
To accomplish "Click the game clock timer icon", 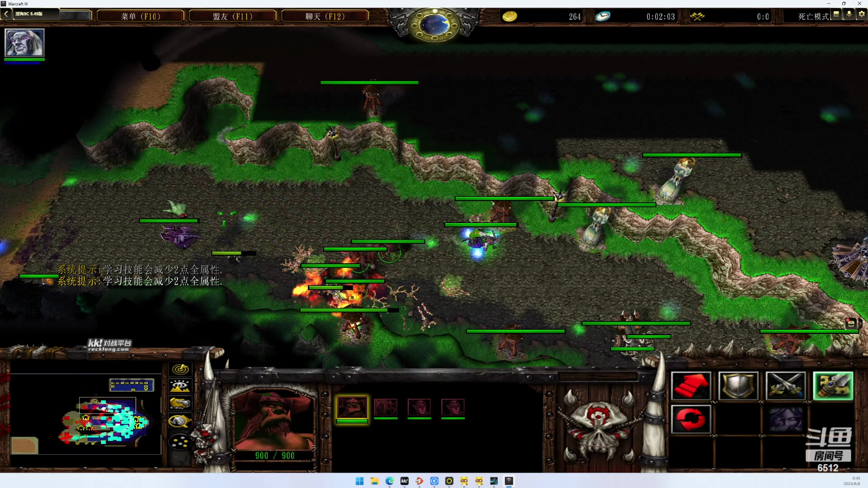I will 603,16.
